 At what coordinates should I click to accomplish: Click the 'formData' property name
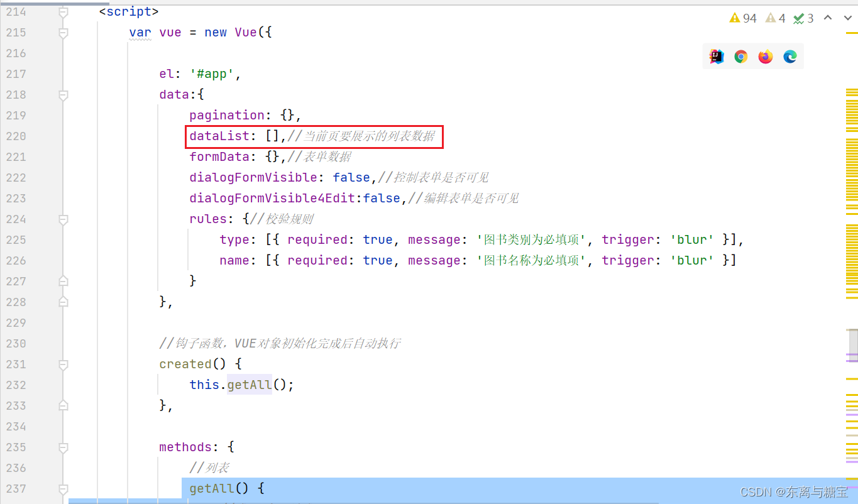tap(219, 157)
